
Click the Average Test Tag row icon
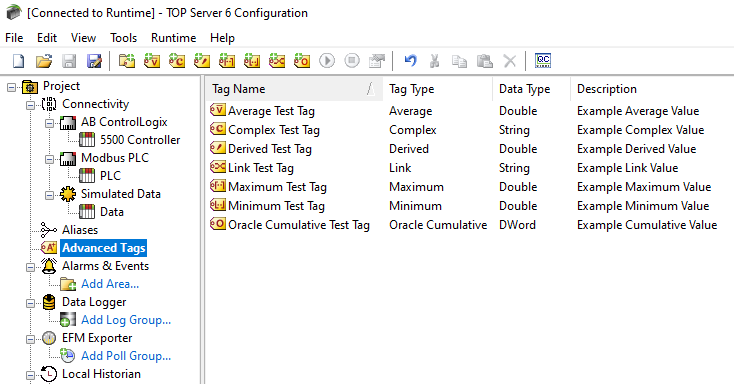pyautogui.click(x=218, y=110)
